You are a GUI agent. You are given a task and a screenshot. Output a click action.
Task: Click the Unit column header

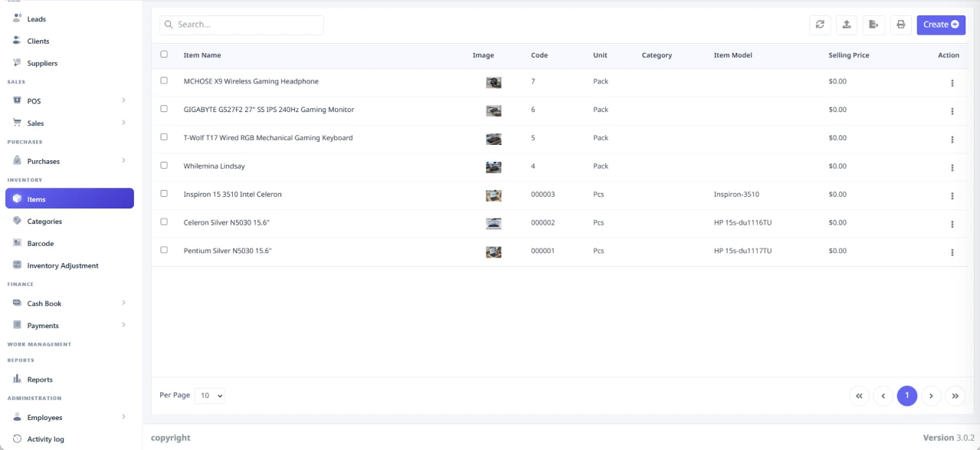tap(600, 55)
